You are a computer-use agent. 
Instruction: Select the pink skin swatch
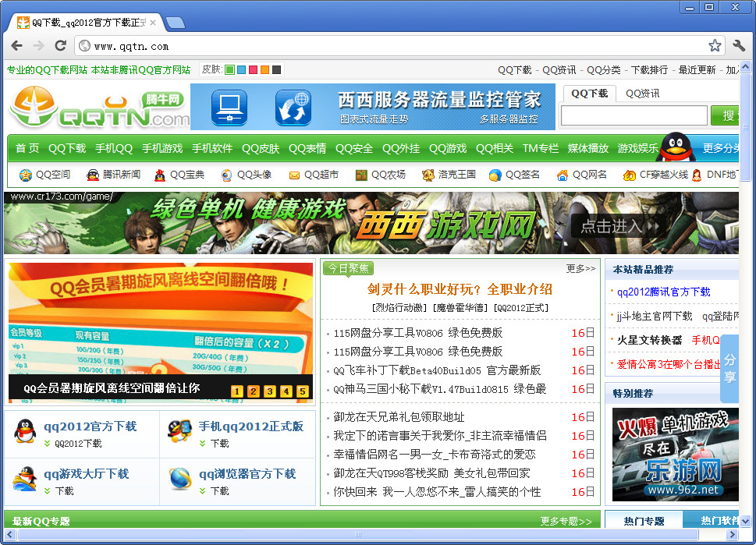point(253,70)
